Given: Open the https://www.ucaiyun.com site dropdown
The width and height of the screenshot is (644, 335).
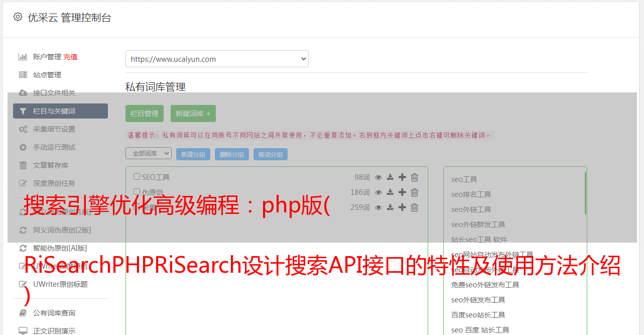Looking at the screenshot, I should pyautogui.click(x=217, y=59).
